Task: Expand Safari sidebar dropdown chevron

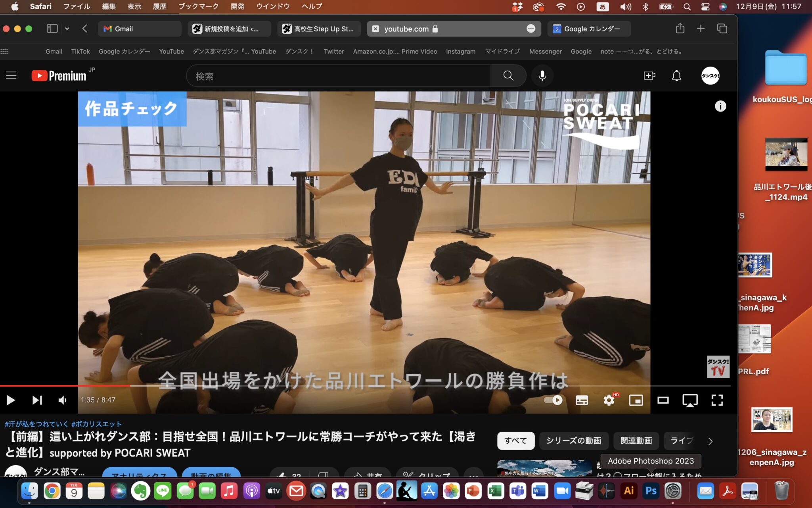Action: [x=67, y=29]
